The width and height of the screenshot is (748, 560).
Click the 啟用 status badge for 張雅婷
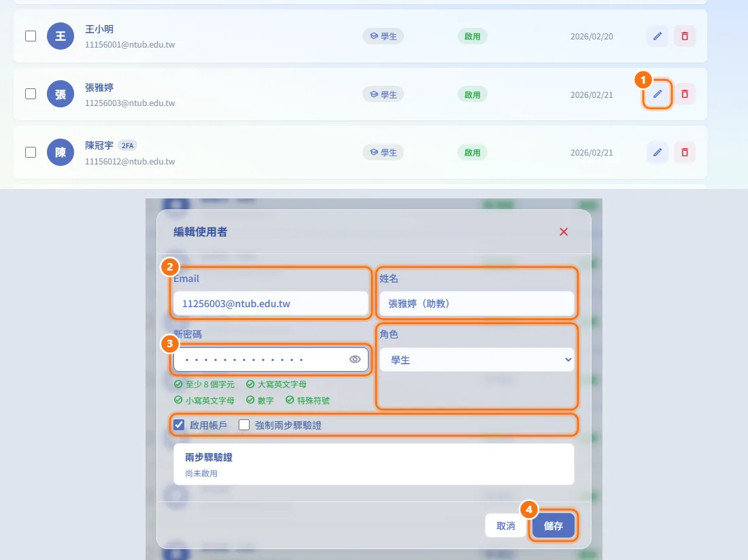[473, 94]
